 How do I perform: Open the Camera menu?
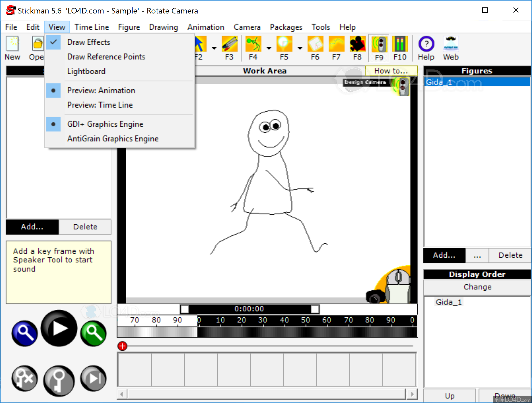pos(247,27)
